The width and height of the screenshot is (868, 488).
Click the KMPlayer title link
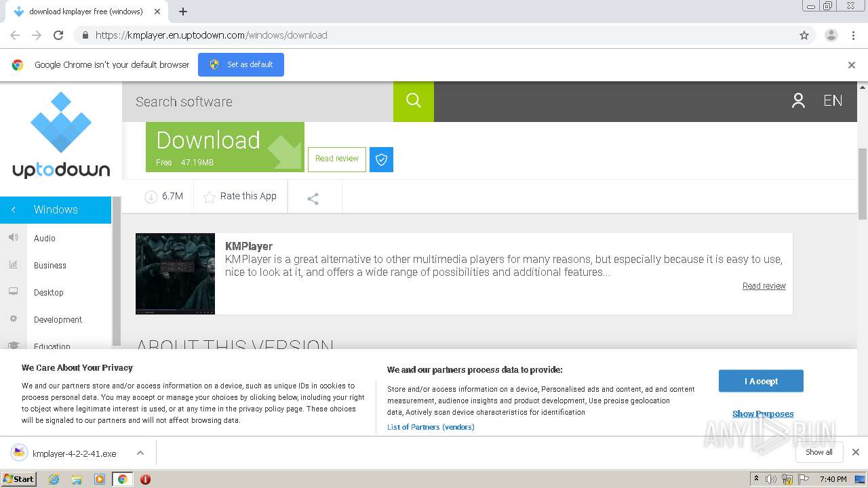[x=249, y=247]
